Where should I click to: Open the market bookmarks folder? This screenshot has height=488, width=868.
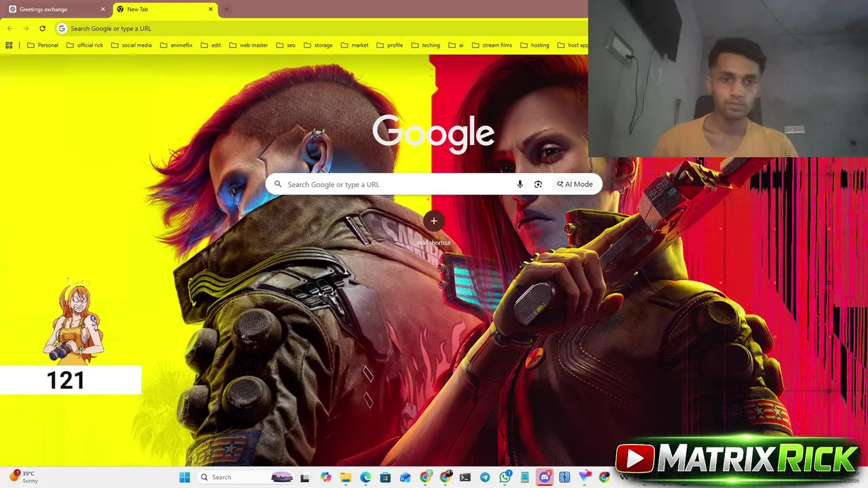(355, 45)
